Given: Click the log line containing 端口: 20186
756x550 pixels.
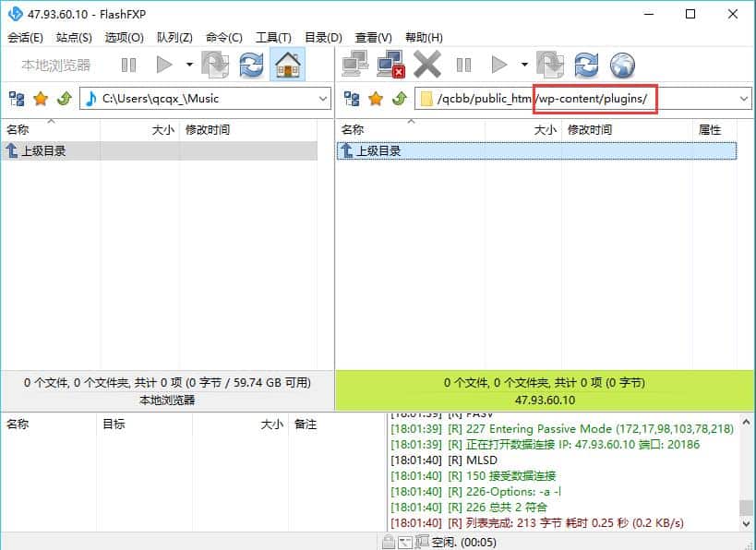Looking at the screenshot, I should (546, 445).
